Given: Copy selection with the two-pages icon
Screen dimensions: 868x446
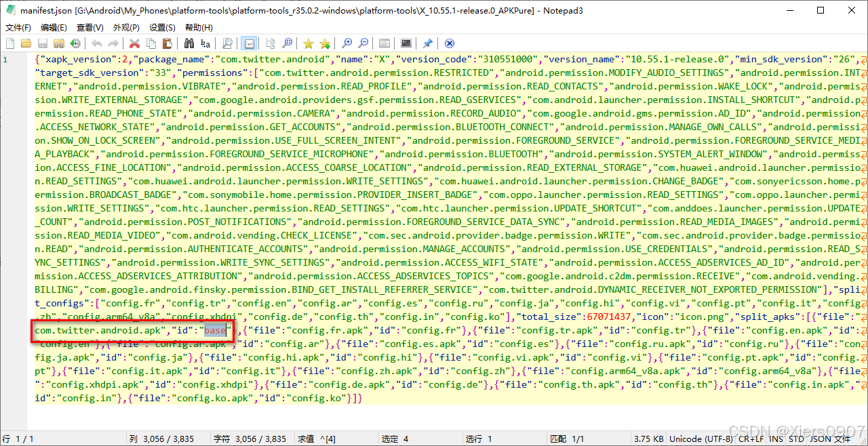Looking at the screenshot, I should point(151,43).
